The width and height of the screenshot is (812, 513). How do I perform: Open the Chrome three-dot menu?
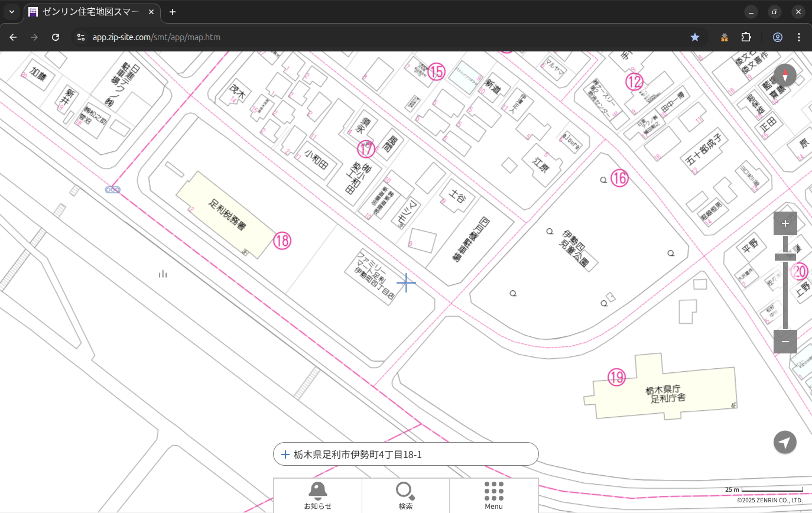click(799, 37)
